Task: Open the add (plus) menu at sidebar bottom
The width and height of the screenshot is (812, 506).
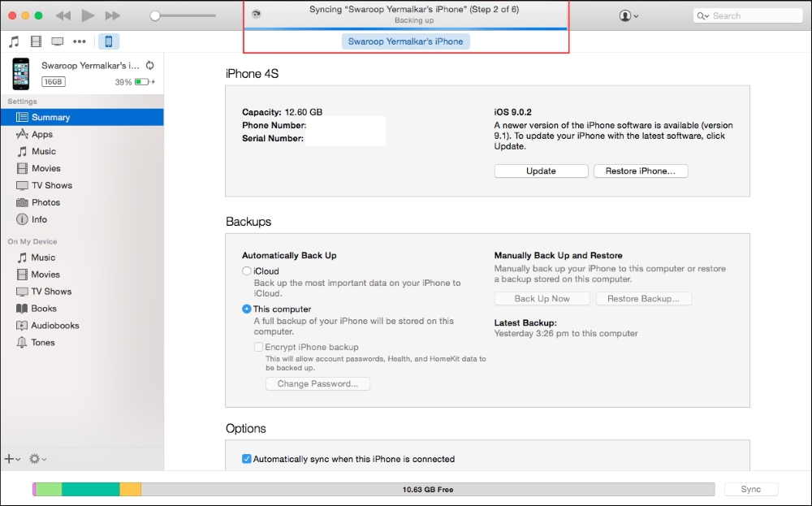Action: [x=12, y=459]
